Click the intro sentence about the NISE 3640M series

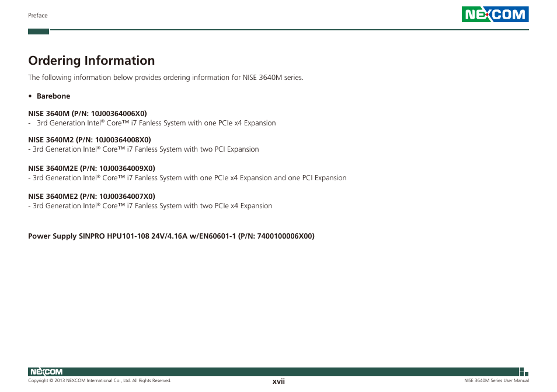pyautogui.click(x=166, y=78)
